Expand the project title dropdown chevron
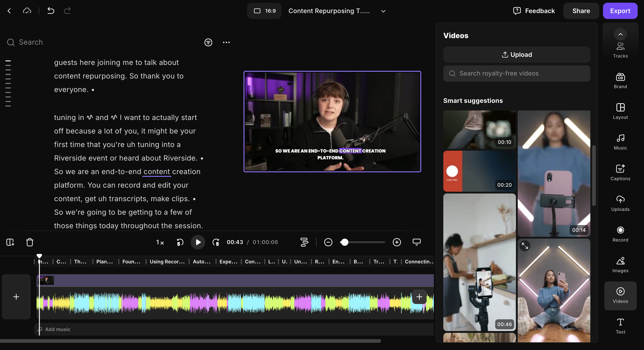This screenshot has width=644, height=350. 383,11
